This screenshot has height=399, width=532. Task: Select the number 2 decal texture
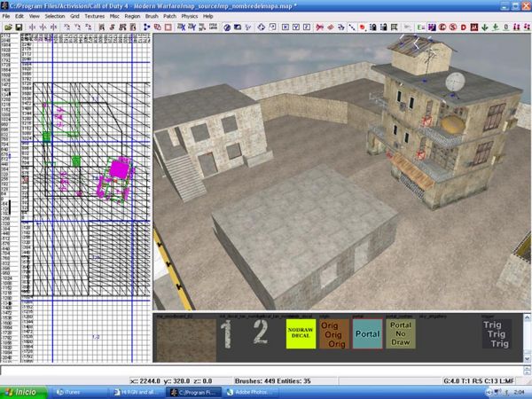pos(261,332)
